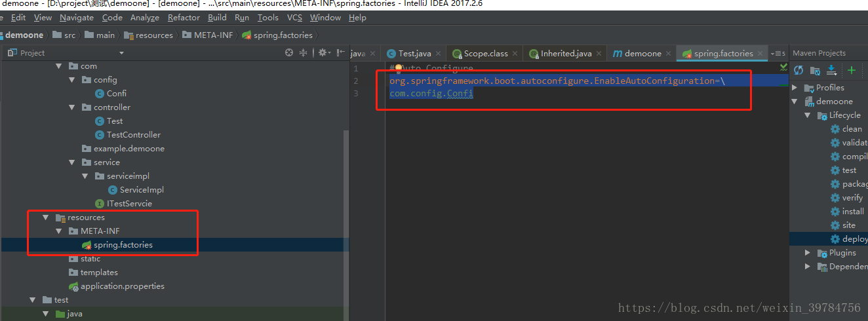Close the Scope.class editor tab
Screen dimensions: 868x321
pos(516,54)
